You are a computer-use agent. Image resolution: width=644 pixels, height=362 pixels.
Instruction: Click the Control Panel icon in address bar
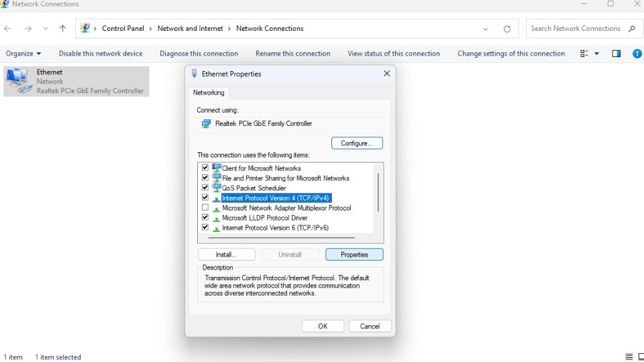tap(85, 28)
